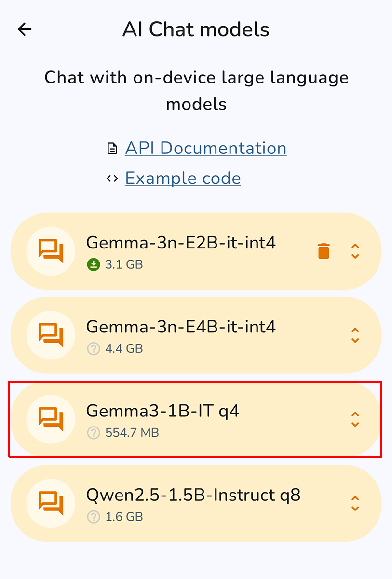This screenshot has width=392, height=579.
Task: Click the Gemma-3n-E2B-it-int4 chat bubble icon
Action: (x=51, y=251)
